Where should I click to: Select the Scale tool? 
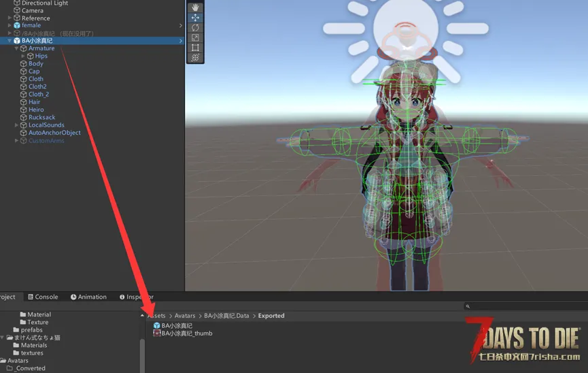point(196,38)
